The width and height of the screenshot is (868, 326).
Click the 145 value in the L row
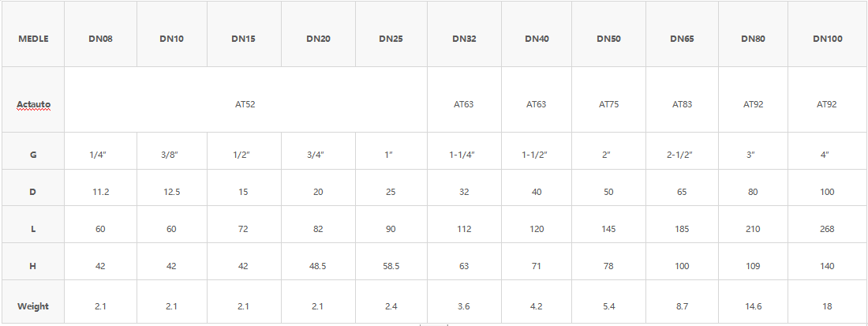click(x=609, y=229)
